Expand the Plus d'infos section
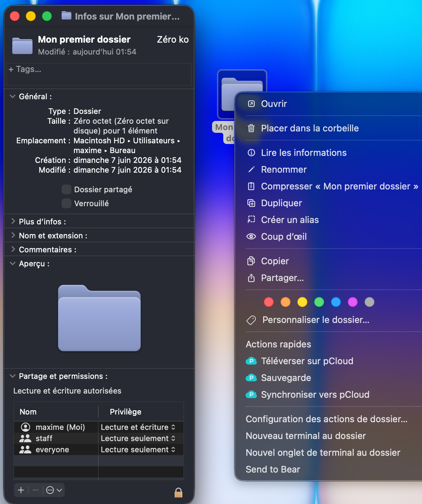The image size is (422, 504). pyautogui.click(x=13, y=221)
